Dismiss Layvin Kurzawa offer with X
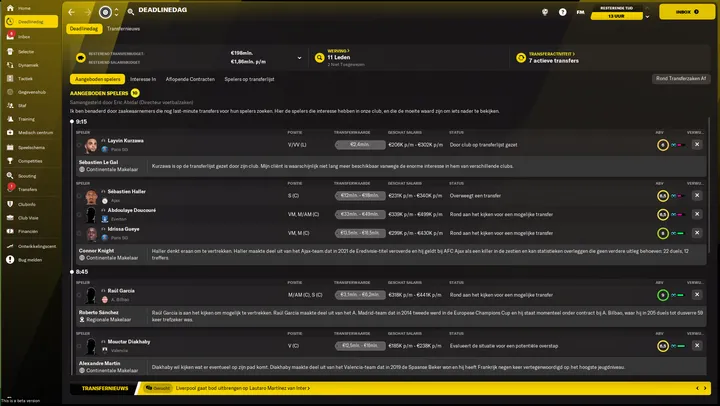The width and height of the screenshot is (720, 406). (x=697, y=144)
